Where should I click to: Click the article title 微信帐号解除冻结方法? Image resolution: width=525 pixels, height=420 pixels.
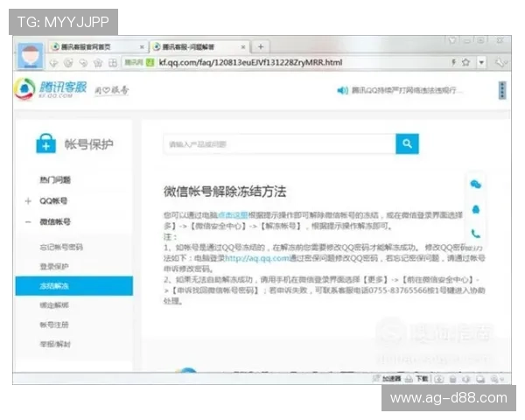coord(225,192)
